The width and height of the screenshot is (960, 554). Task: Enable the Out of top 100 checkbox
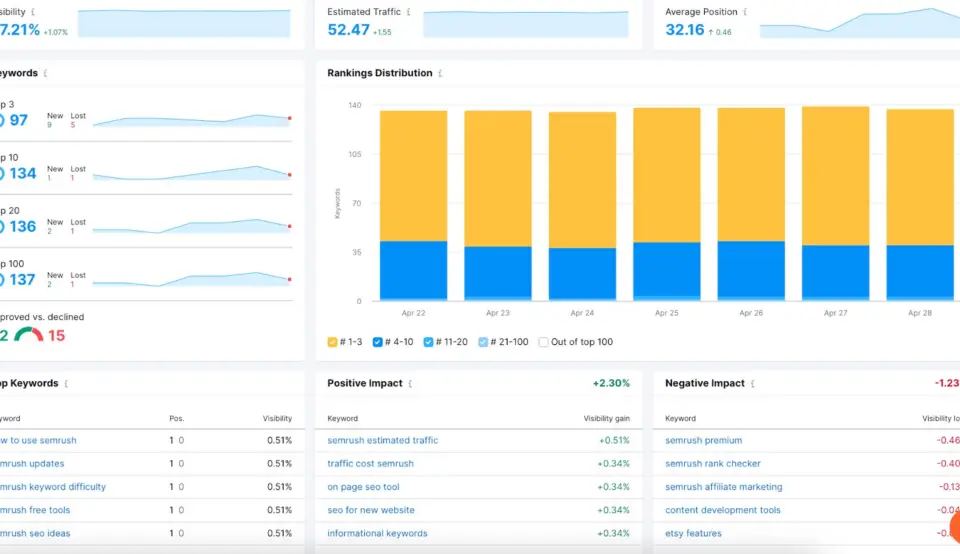point(543,342)
